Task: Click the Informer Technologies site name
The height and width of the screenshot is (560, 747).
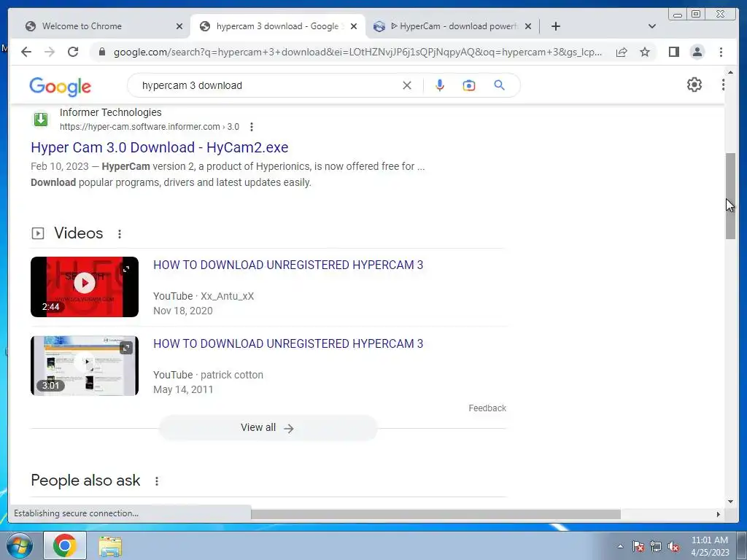Action: pos(111,112)
